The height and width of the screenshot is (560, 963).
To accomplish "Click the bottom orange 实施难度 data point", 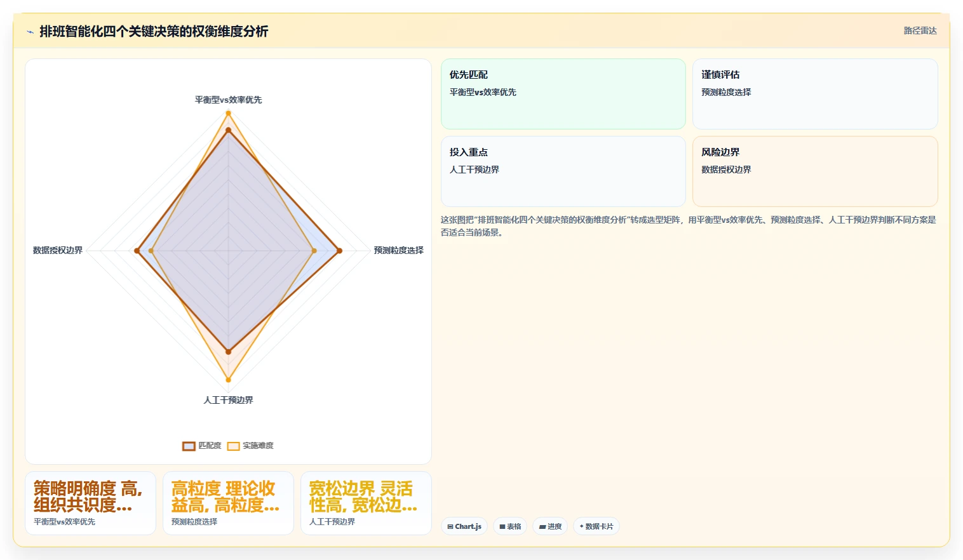I will (x=229, y=380).
